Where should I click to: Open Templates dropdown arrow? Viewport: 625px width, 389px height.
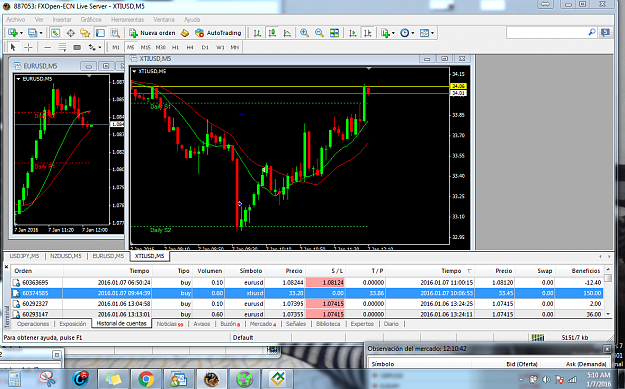pyautogui.click(x=432, y=33)
